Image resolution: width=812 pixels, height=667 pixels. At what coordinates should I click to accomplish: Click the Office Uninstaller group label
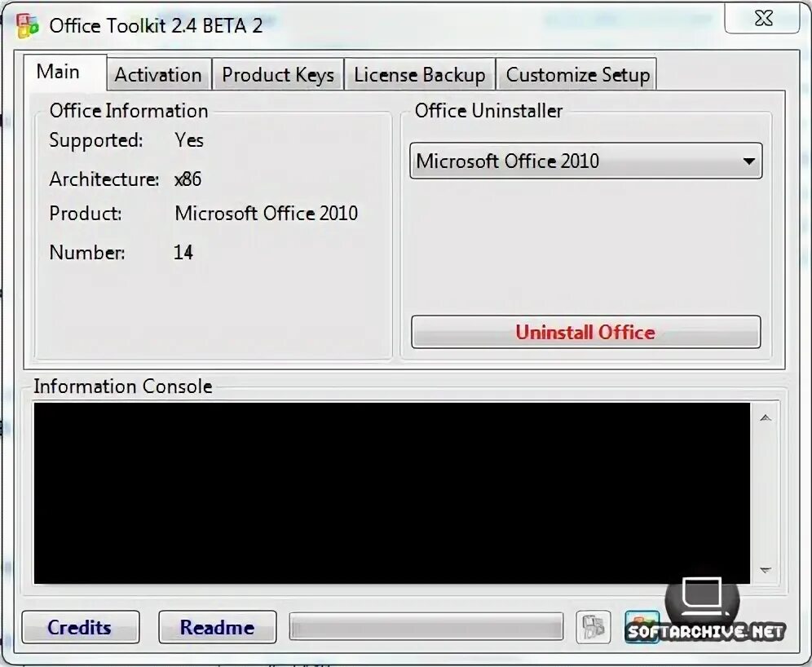488,111
